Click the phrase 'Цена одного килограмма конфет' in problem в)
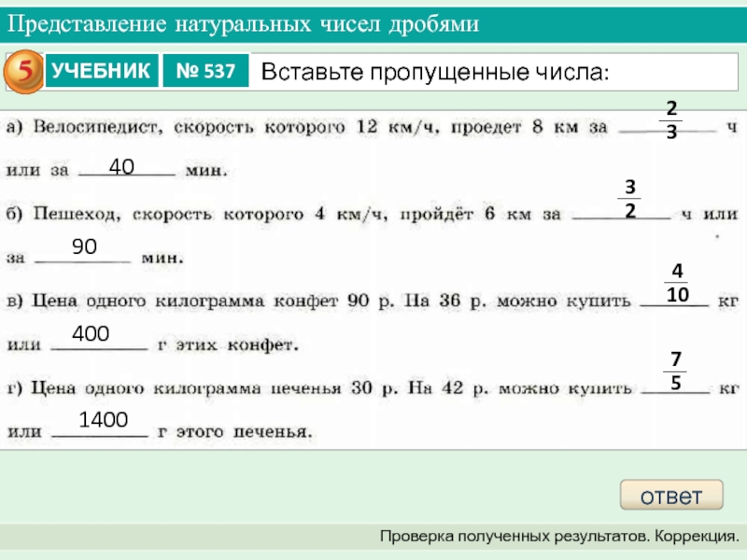This screenshot has width=747, height=560. (185, 302)
